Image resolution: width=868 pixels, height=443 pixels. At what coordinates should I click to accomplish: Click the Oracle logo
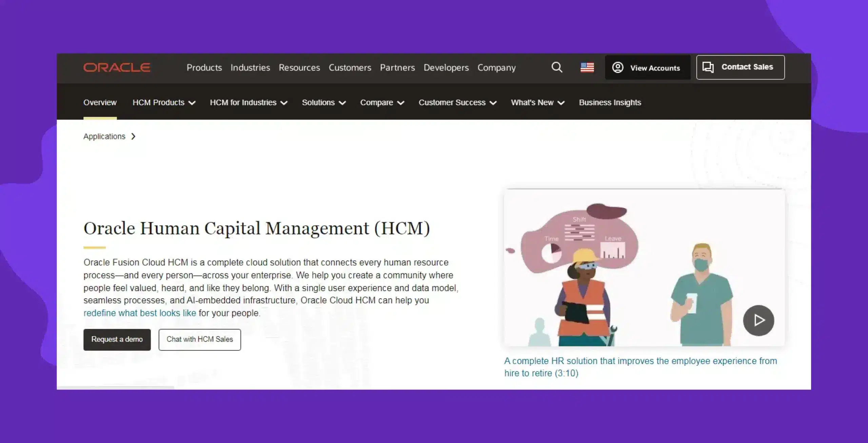pyautogui.click(x=117, y=67)
